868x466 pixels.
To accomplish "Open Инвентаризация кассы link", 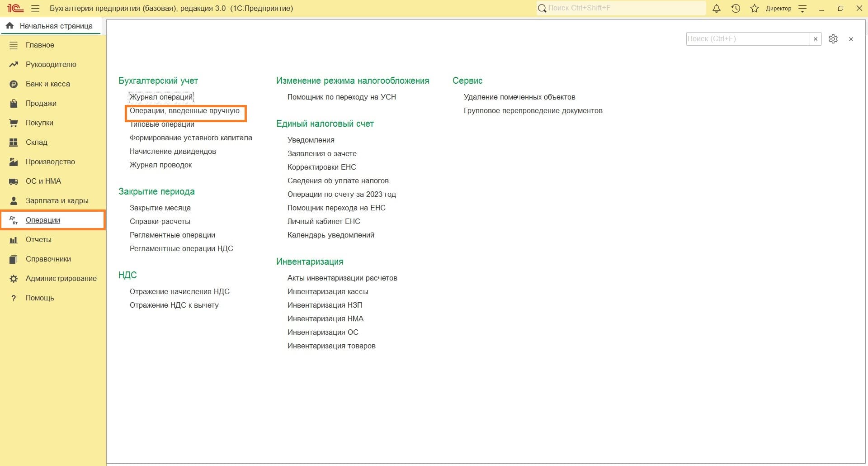I will [328, 291].
